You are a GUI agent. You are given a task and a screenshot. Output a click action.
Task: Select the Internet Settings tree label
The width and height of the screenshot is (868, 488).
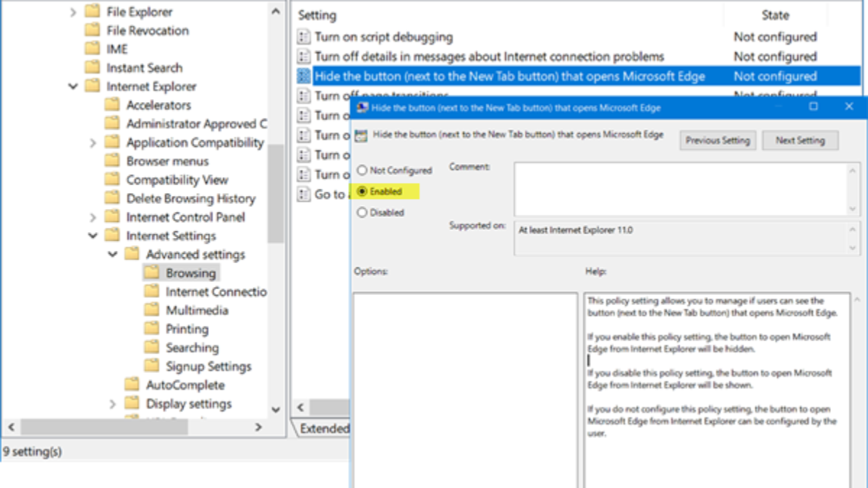(x=171, y=236)
